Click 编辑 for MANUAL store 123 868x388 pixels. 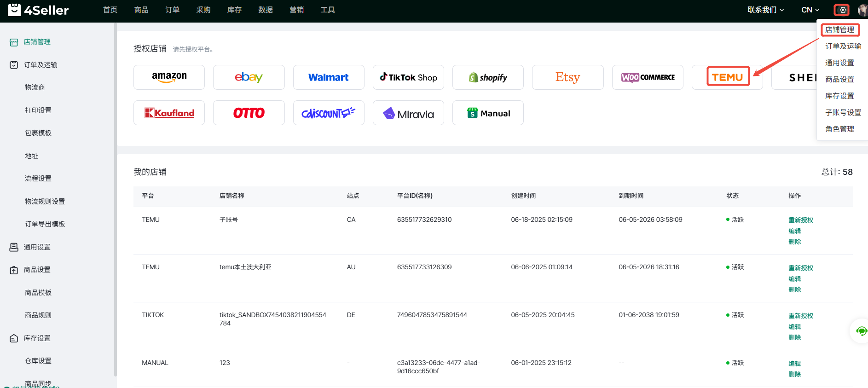tap(795, 364)
